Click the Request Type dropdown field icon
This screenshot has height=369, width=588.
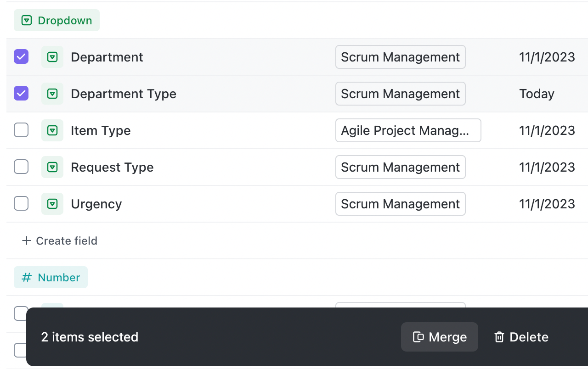pos(52,167)
